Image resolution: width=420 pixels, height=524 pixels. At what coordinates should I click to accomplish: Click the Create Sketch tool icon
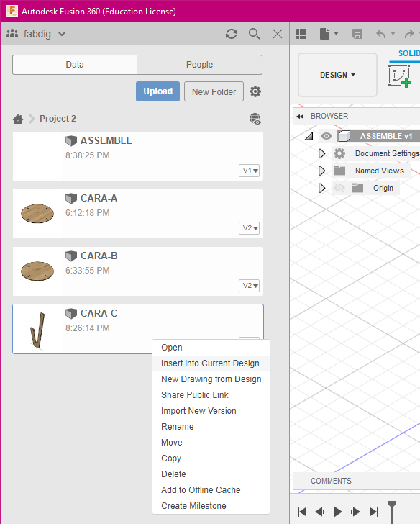point(400,76)
